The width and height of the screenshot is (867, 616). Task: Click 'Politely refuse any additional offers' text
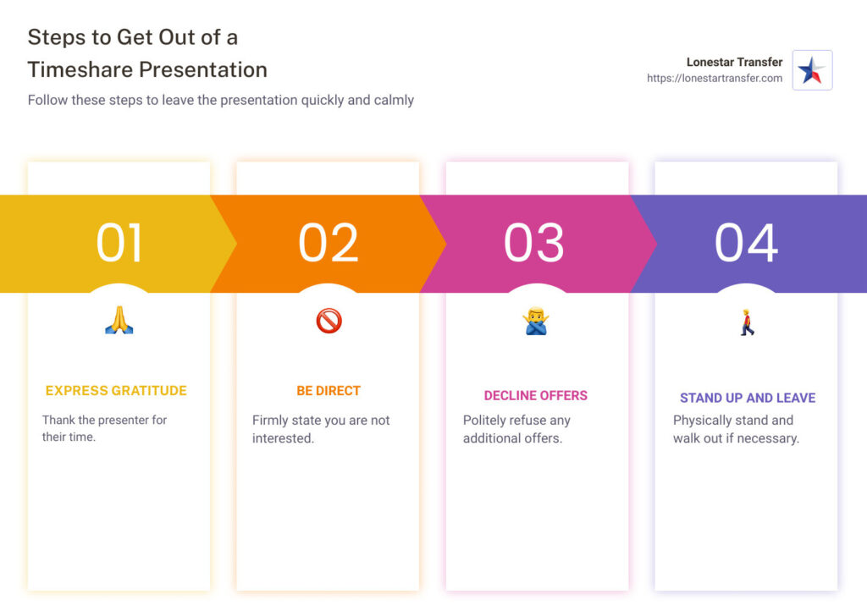pos(516,429)
